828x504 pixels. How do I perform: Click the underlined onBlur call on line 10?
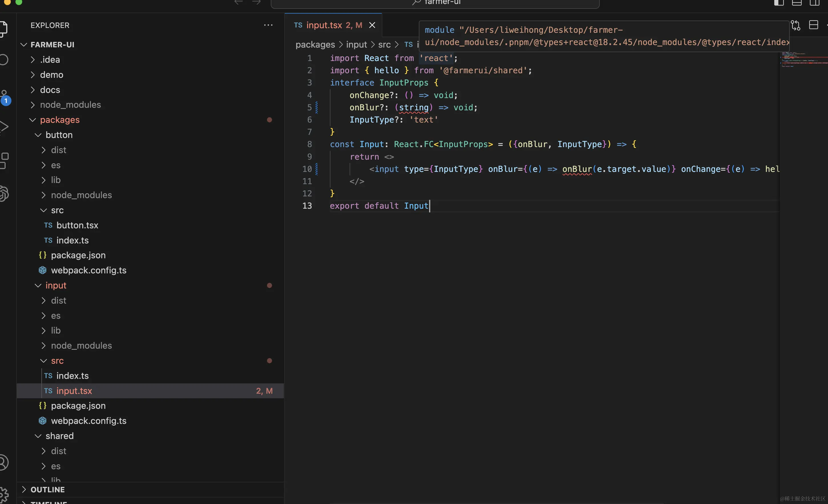click(x=577, y=169)
